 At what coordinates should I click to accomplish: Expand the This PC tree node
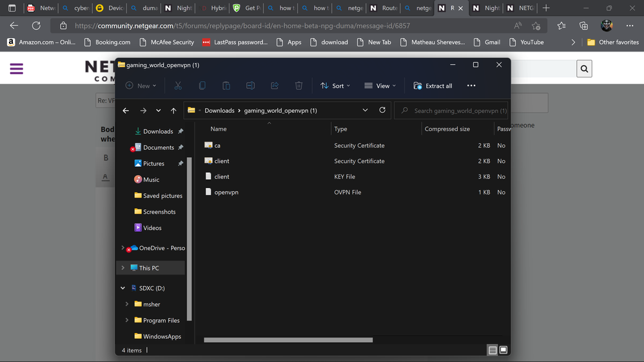[x=123, y=268]
